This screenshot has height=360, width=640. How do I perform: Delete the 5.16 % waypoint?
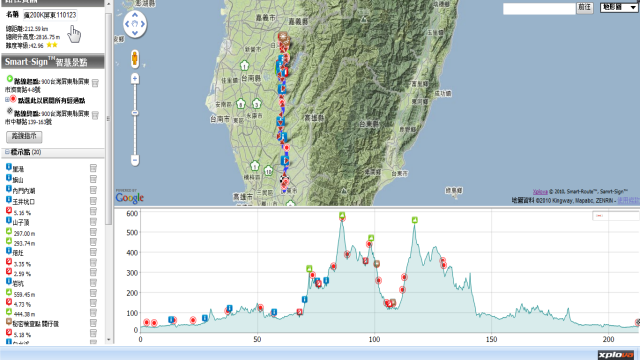(x=93, y=211)
